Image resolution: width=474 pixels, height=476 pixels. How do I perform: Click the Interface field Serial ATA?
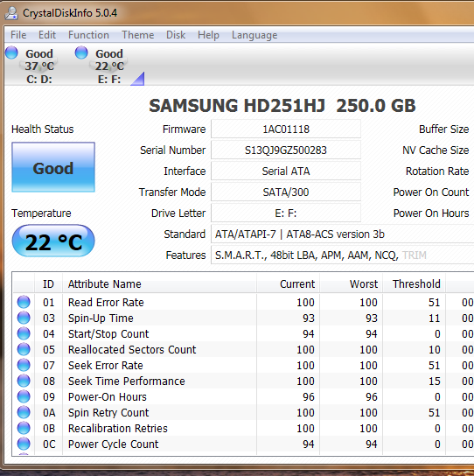click(286, 171)
